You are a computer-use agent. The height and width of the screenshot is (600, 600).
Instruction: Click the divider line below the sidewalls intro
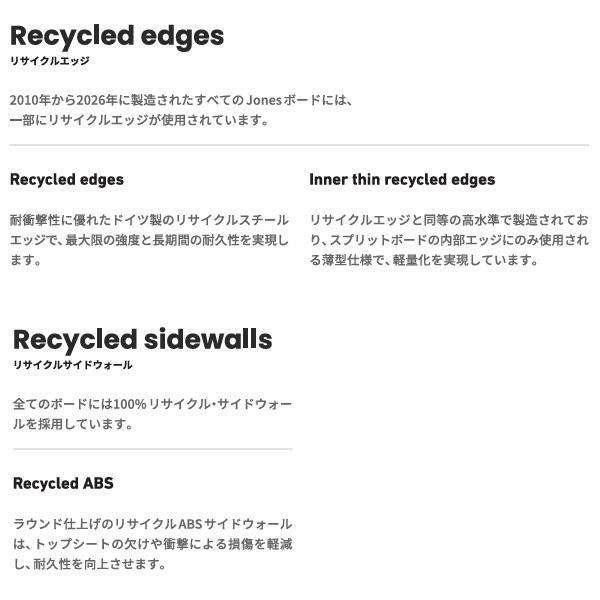pyautogui.click(x=152, y=449)
